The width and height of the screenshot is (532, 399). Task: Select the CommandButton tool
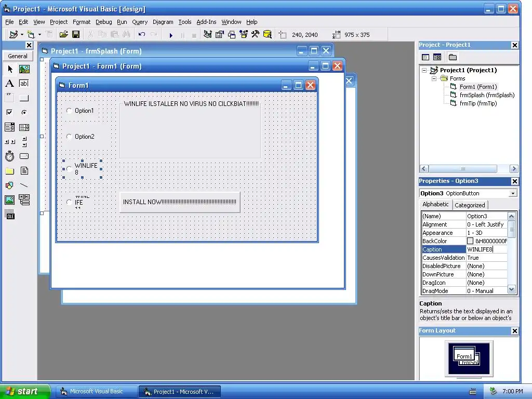(24, 98)
